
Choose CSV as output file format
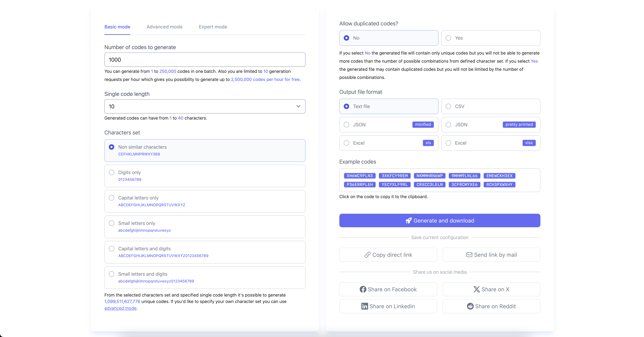point(449,106)
